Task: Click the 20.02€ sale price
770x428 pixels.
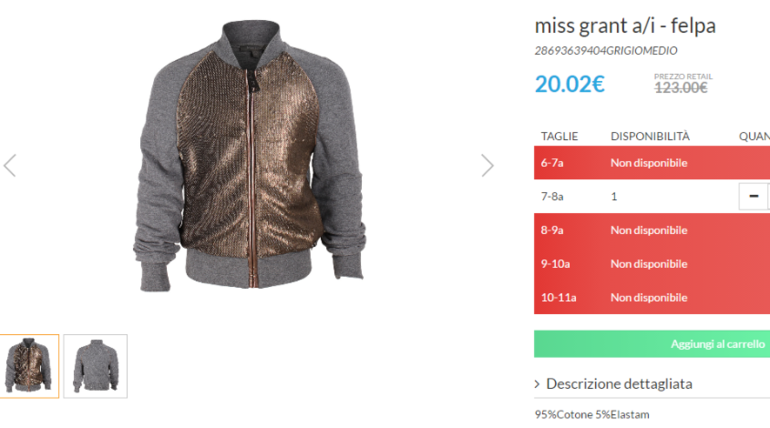Action: tap(569, 84)
